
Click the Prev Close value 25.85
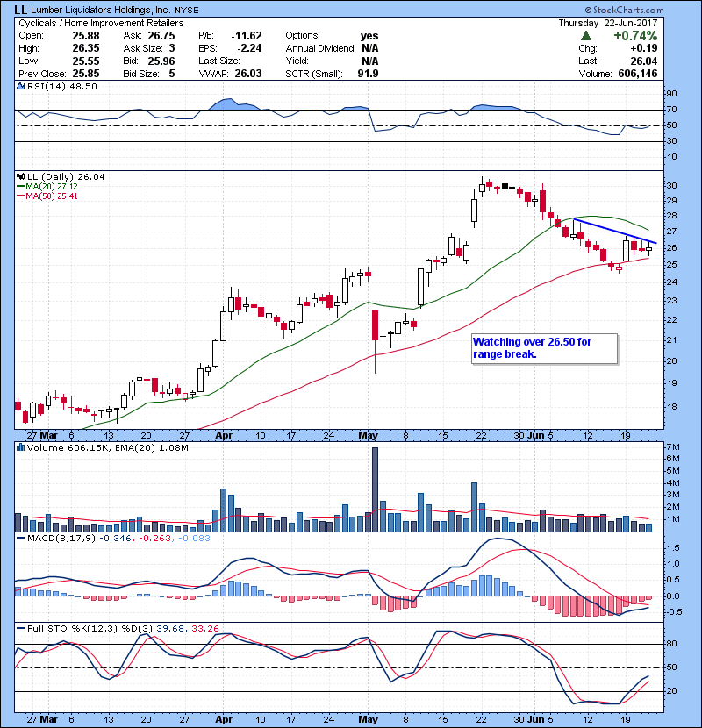[85, 74]
